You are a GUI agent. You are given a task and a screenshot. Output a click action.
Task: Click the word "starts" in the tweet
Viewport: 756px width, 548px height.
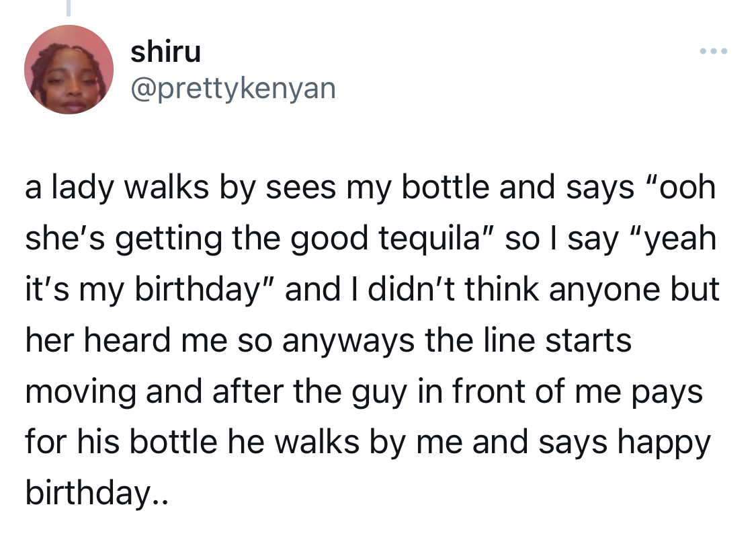pyautogui.click(x=588, y=341)
